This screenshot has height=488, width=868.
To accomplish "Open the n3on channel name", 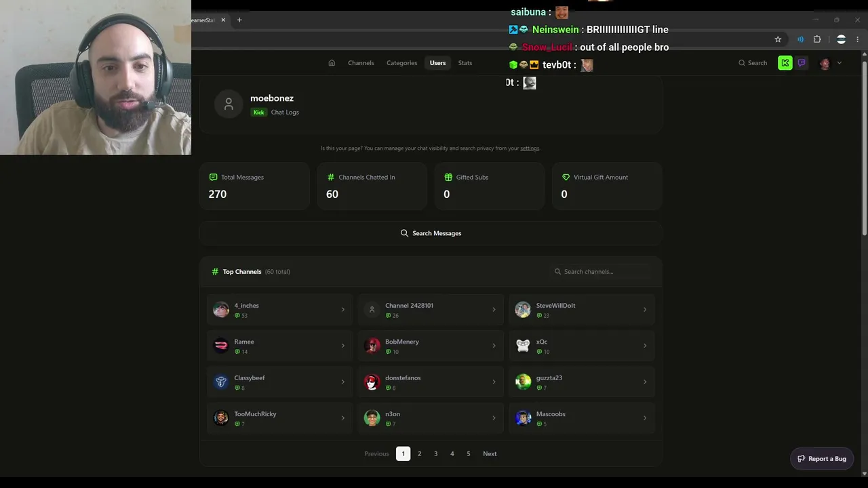I will coord(393,414).
